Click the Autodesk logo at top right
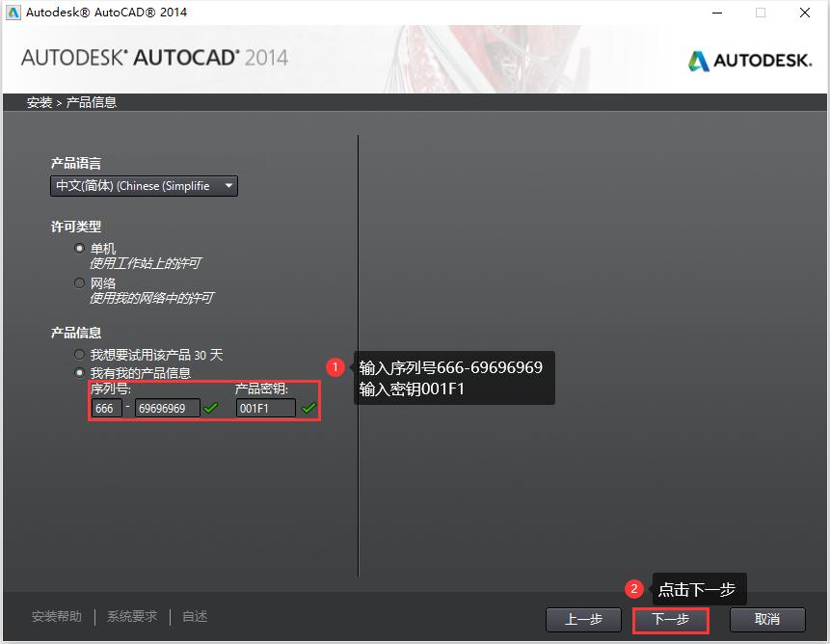Viewport: 830px width, 644px height. 750,61
